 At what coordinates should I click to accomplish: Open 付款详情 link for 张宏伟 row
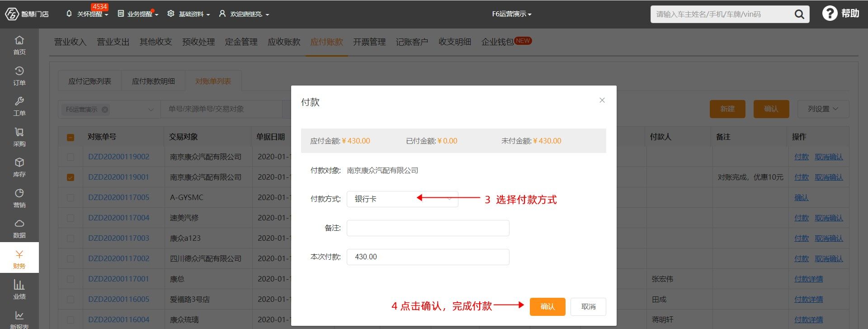[x=808, y=279]
